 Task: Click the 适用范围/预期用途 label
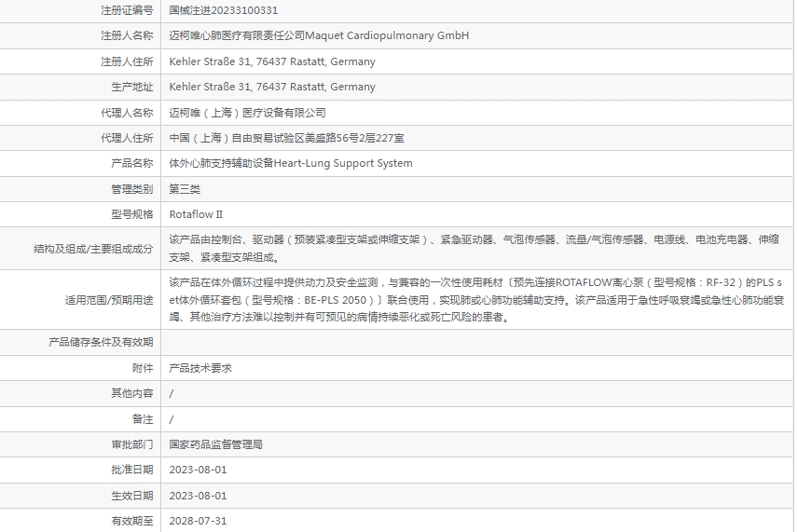109,300
